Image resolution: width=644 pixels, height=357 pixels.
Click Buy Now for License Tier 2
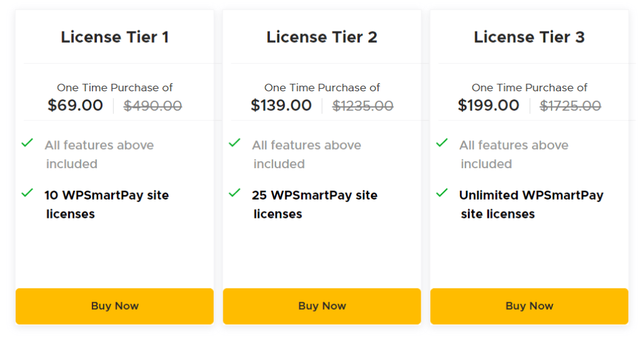coord(322,306)
